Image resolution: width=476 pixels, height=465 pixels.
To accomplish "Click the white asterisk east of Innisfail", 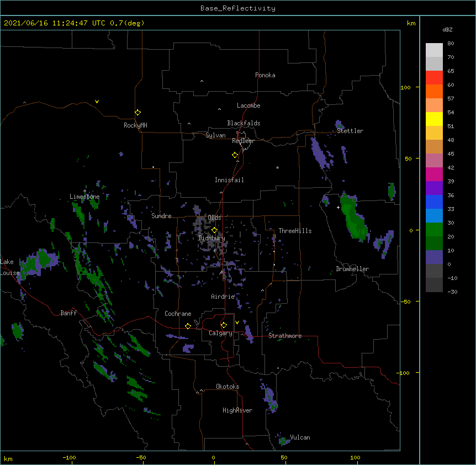I will click(x=277, y=167).
